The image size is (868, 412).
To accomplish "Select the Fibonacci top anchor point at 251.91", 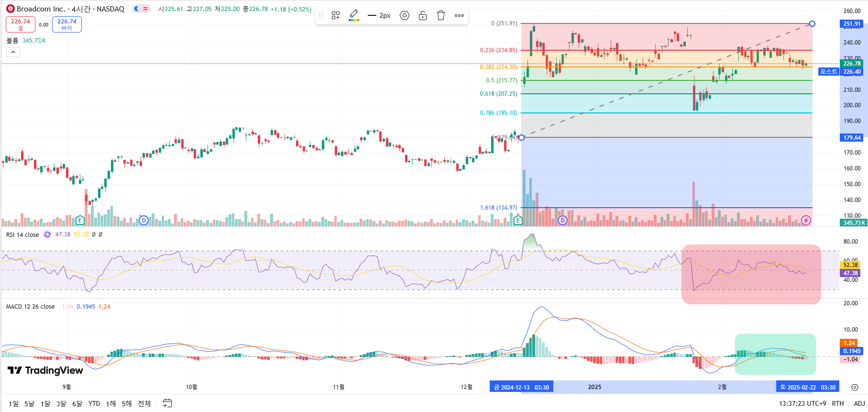I will (x=812, y=23).
